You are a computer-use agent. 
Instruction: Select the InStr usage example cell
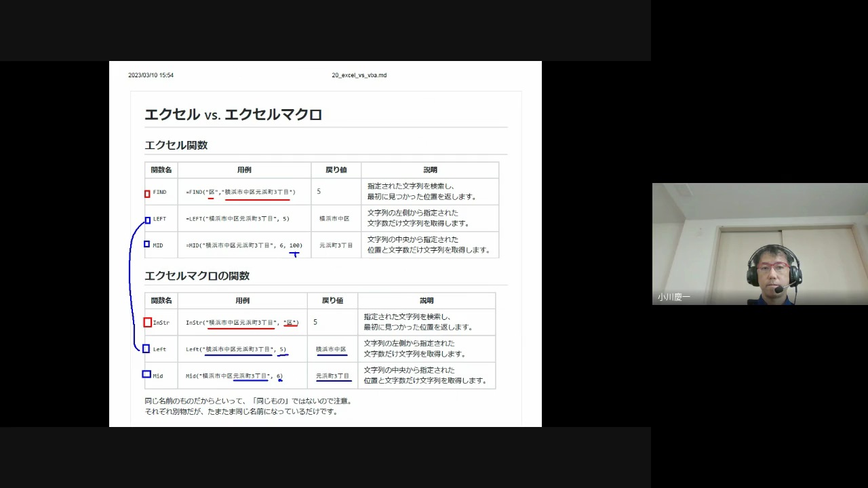[x=242, y=323]
